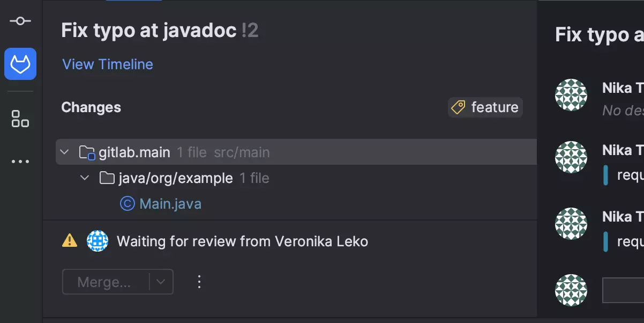Click the feature label tag
Screen dimensions: 644x323
click(485, 107)
